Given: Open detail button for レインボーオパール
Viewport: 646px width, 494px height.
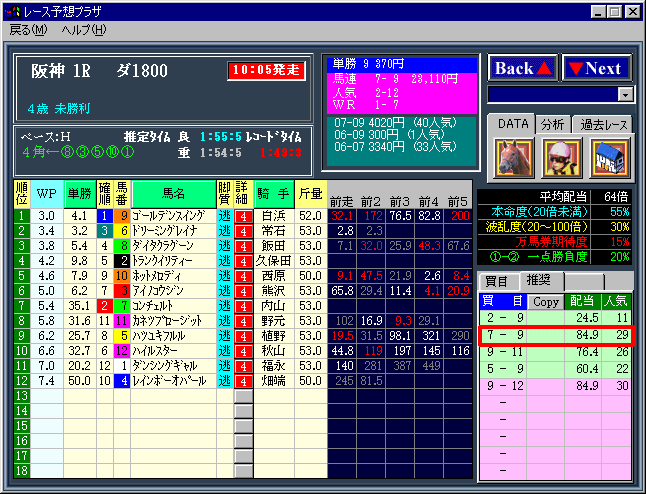Looking at the screenshot, I should click(x=243, y=380).
